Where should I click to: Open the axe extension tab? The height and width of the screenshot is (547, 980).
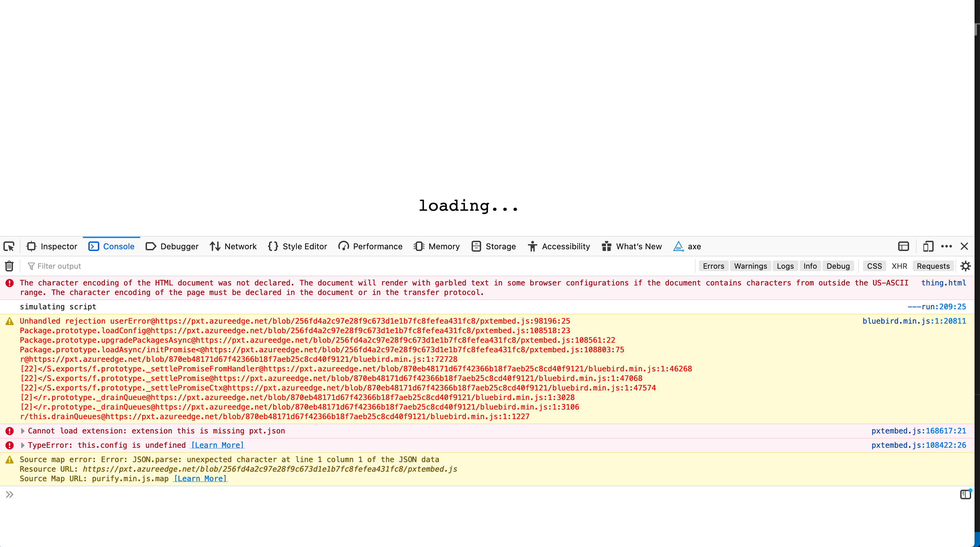click(687, 247)
